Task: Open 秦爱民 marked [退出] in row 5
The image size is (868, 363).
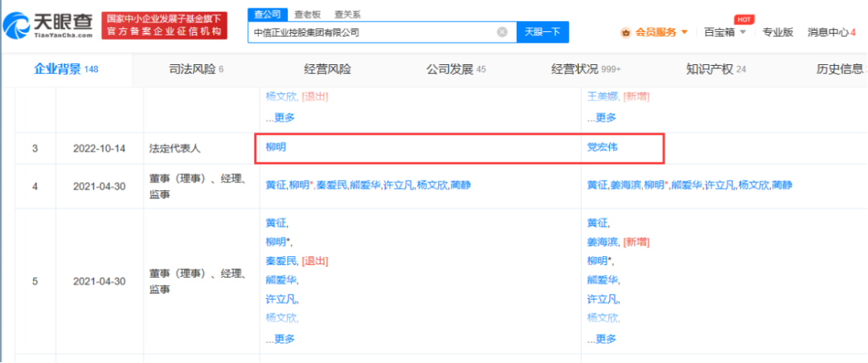Action: [281, 261]
